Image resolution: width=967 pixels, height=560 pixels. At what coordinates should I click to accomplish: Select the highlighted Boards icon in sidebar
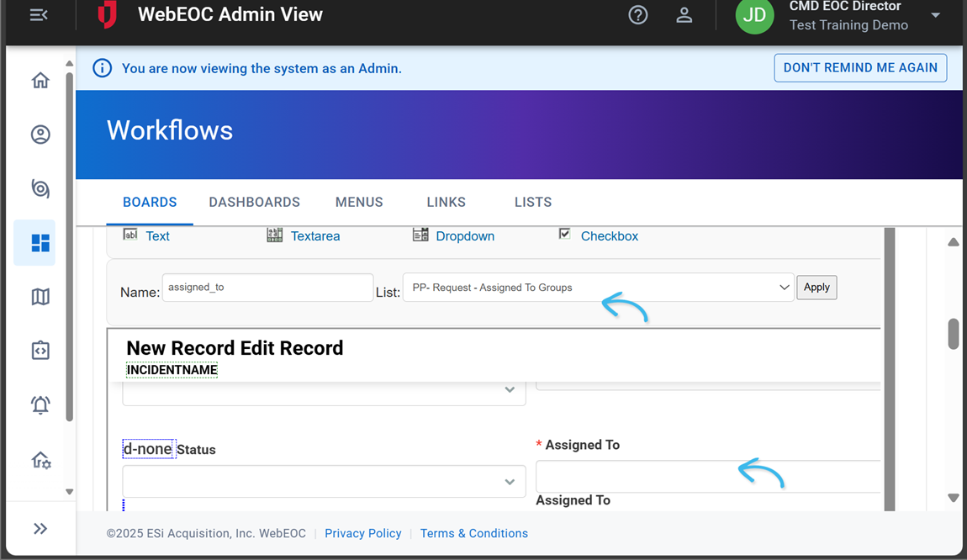pos(34,243)
